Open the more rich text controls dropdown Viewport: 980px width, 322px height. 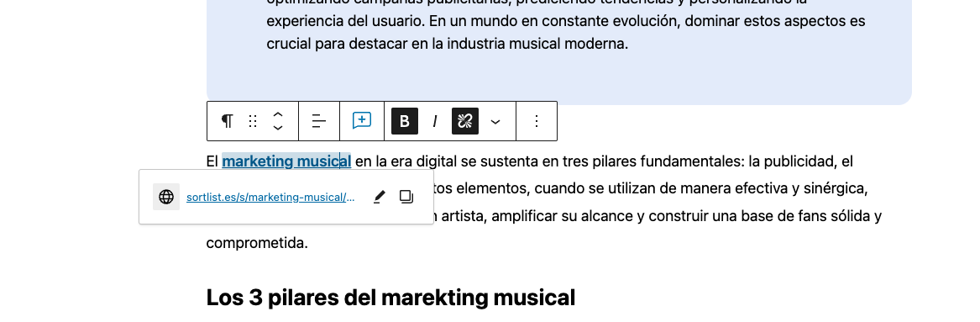click(x=495, y=121)
